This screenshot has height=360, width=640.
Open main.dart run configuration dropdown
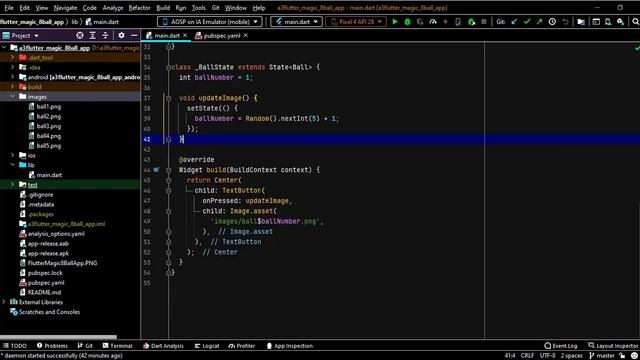tap(296, 22)
